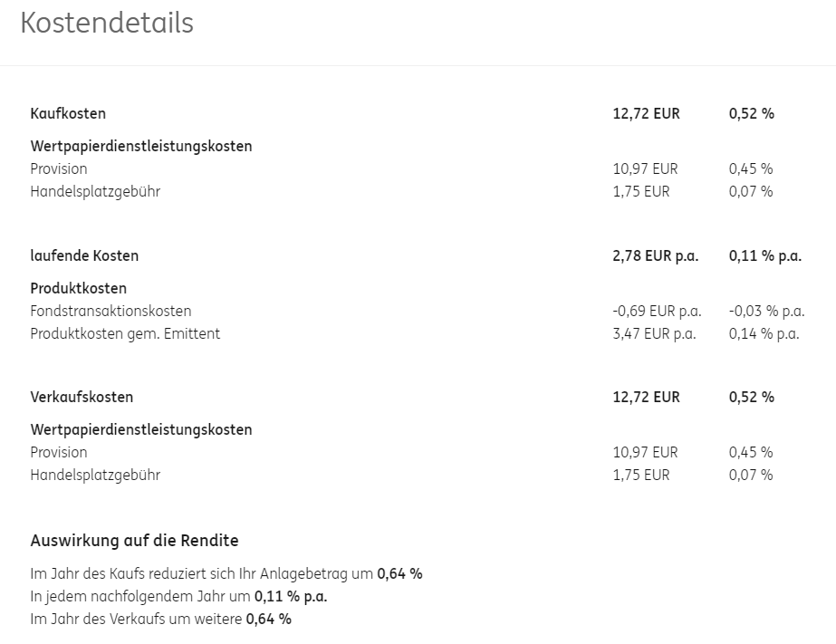Select the 2,78 EUR p.a. amount
836x644 pixels.
point(655,256)
